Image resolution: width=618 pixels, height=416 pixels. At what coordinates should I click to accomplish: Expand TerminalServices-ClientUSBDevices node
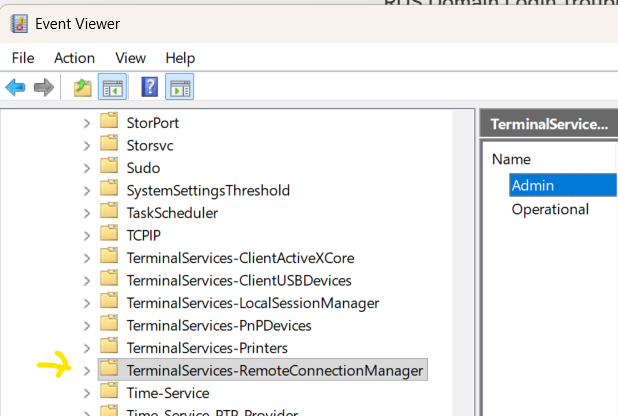click(x=87, y=281)
